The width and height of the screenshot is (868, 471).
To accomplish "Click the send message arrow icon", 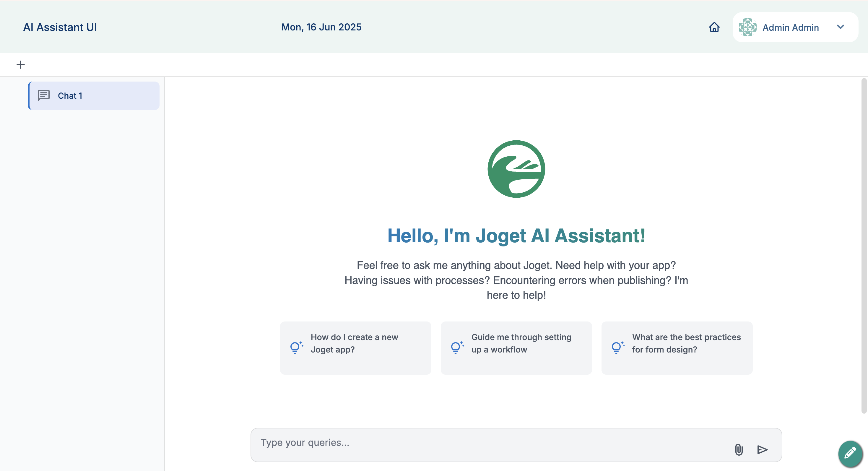I will pyautogui.click(x=762, y=449).
